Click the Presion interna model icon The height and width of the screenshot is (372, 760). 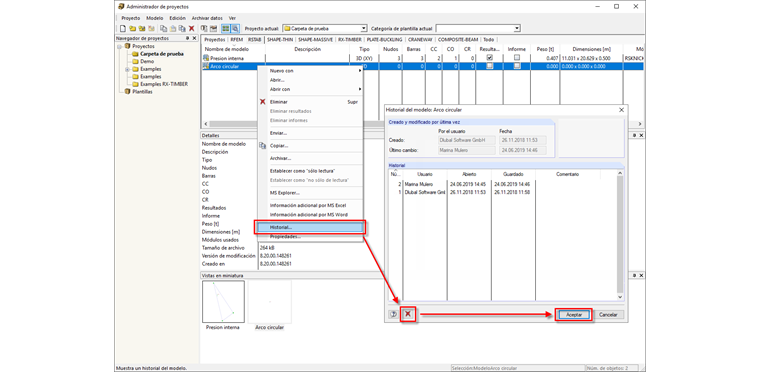(206, 58)
